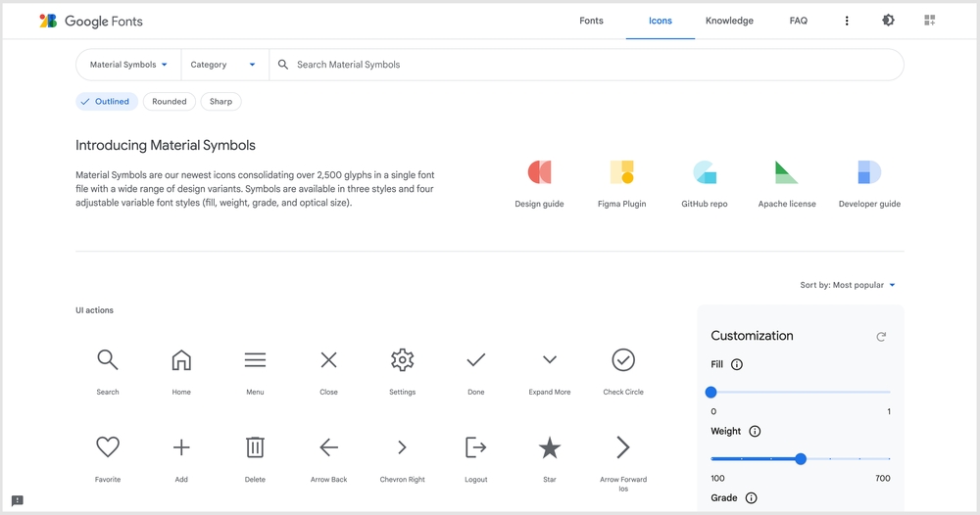This screenshot has width=980, height=515.
Task: Select the Settings gear icon
Action: 403,359
